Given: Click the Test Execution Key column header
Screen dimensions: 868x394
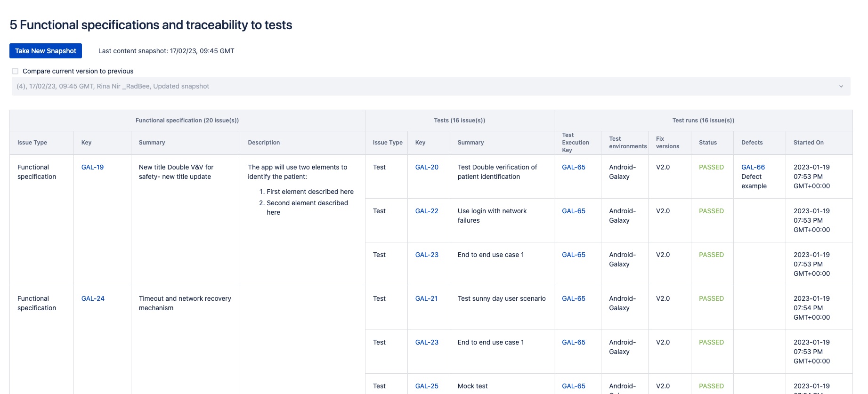Looking at the screenshot, I should [575, 143].
